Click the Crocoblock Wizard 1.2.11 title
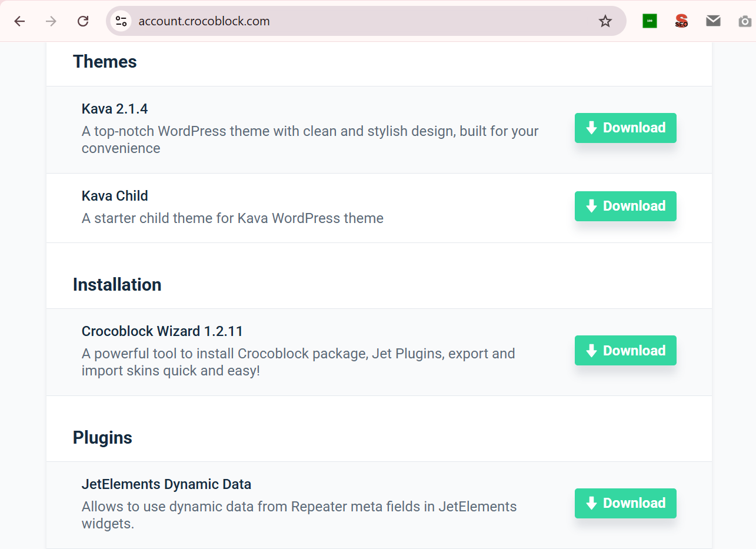 pyautogui.click(x=162, y=331)
